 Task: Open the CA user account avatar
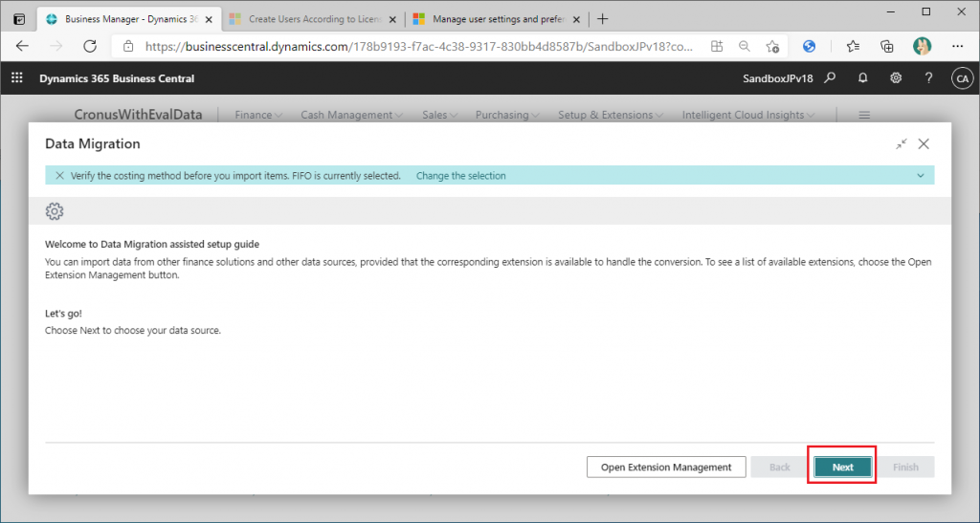963,78
